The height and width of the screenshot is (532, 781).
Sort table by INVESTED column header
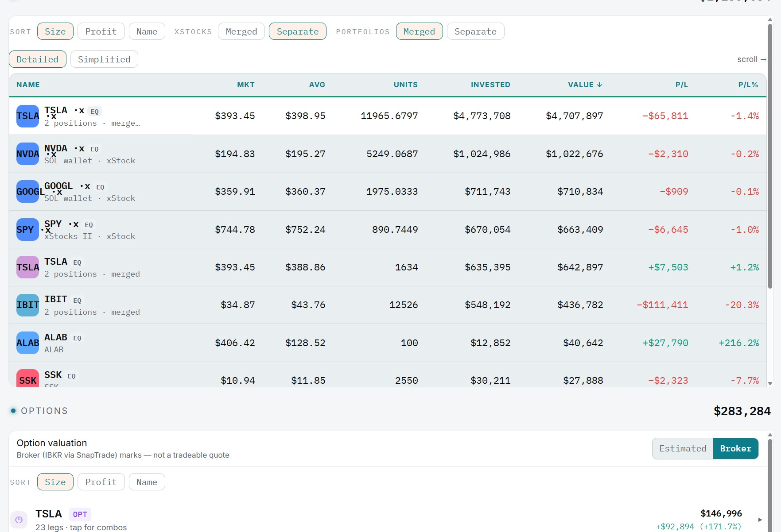point(490,85)
